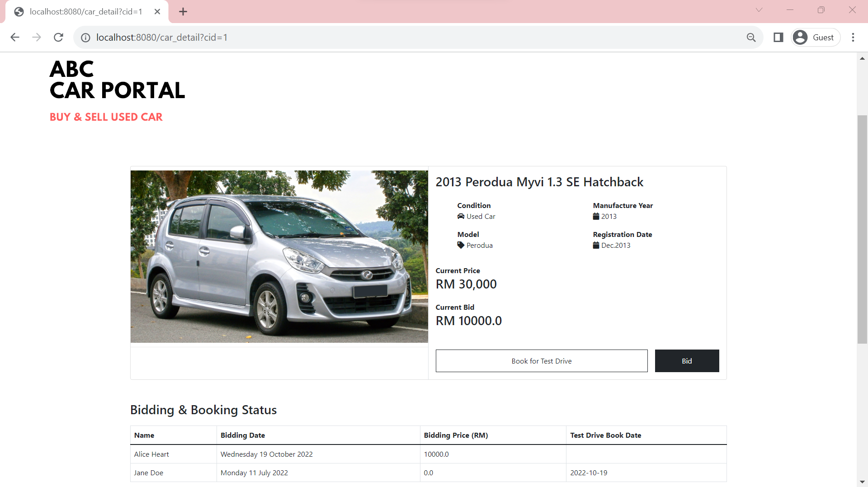Select the Used Car condition value
This screenshot has height=487, width=868.
[x=481, y=217]
